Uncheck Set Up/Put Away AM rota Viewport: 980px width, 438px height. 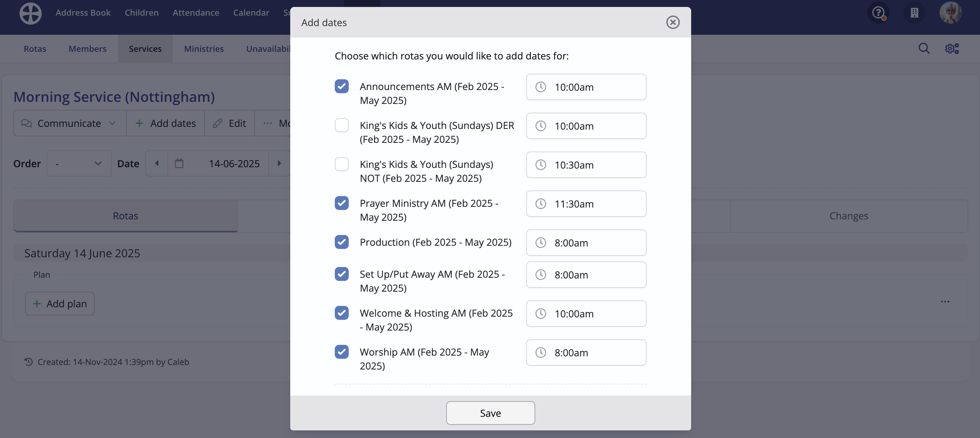point(342,274)
